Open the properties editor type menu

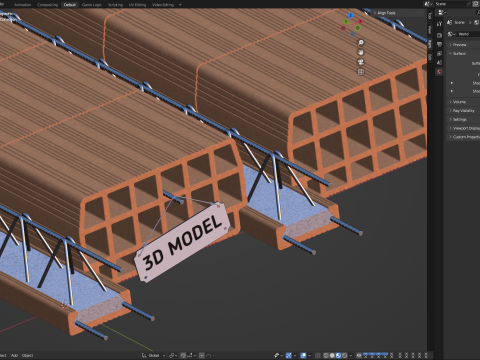(x=442, y=13)
